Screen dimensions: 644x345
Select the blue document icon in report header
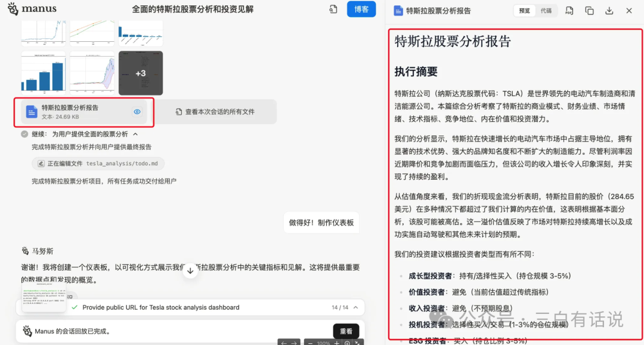point(398,10)
